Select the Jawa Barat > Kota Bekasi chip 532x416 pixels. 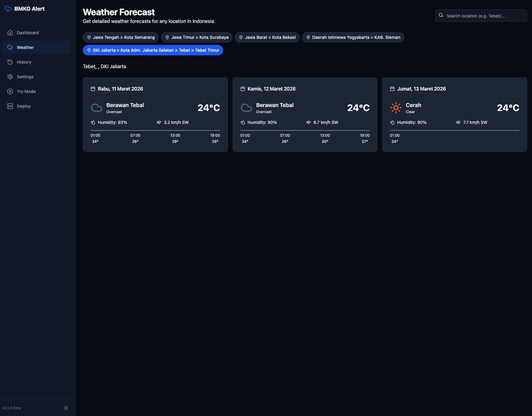[267, 37]
